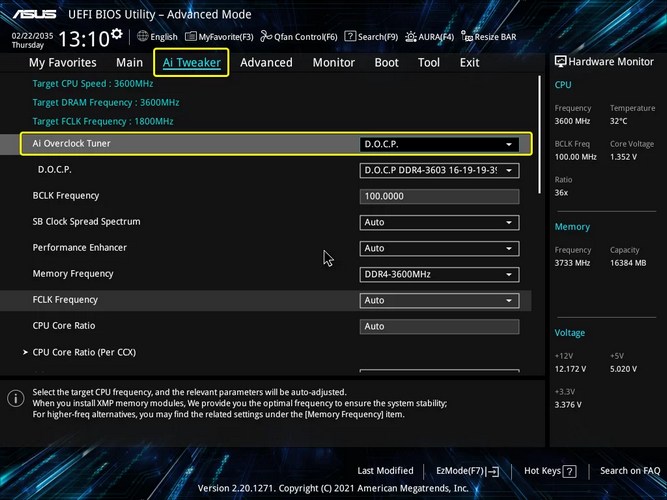The image size is (667, 500).
Task: Click the 02/22/2035 Thursday date
Action: [32, 40]
